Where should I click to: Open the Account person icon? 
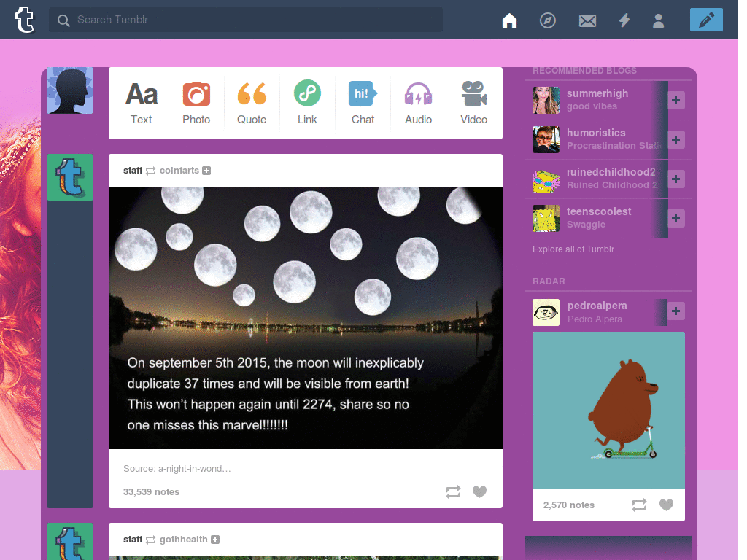coord(658,20)
